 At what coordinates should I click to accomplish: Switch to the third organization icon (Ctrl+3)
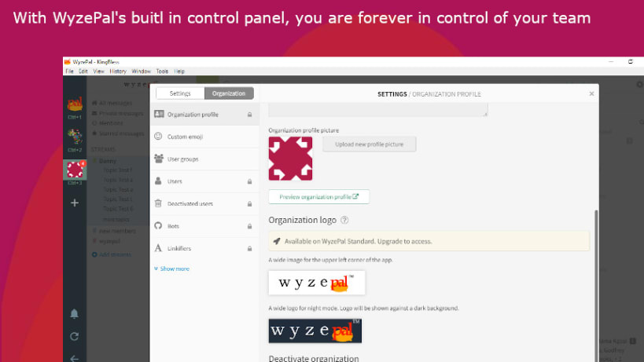click(75, 170)
